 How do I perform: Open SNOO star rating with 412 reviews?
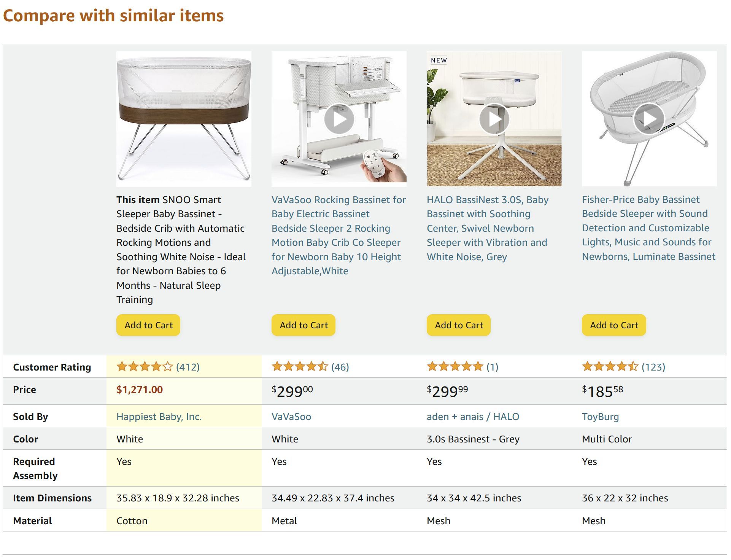click(158, 367)
